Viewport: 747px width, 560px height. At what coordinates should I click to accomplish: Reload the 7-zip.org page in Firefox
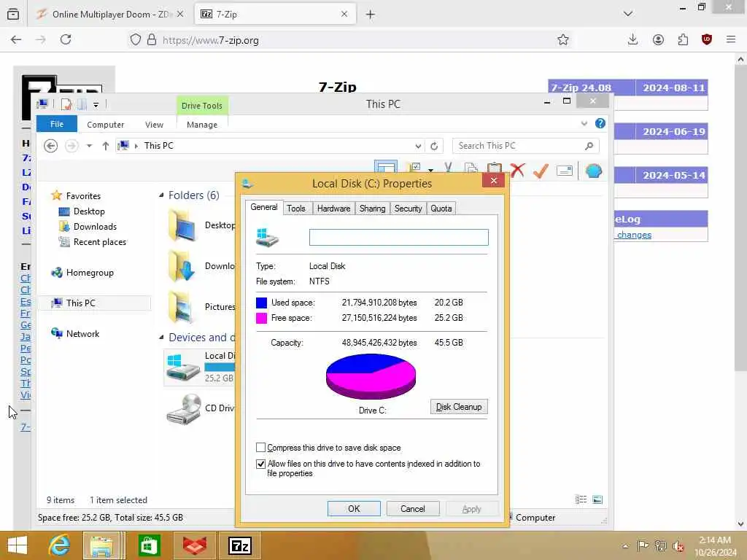click(66, 39)
